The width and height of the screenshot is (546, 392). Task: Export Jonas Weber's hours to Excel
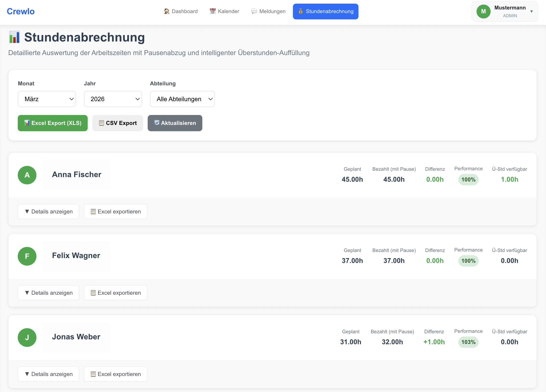pos(116,374)
